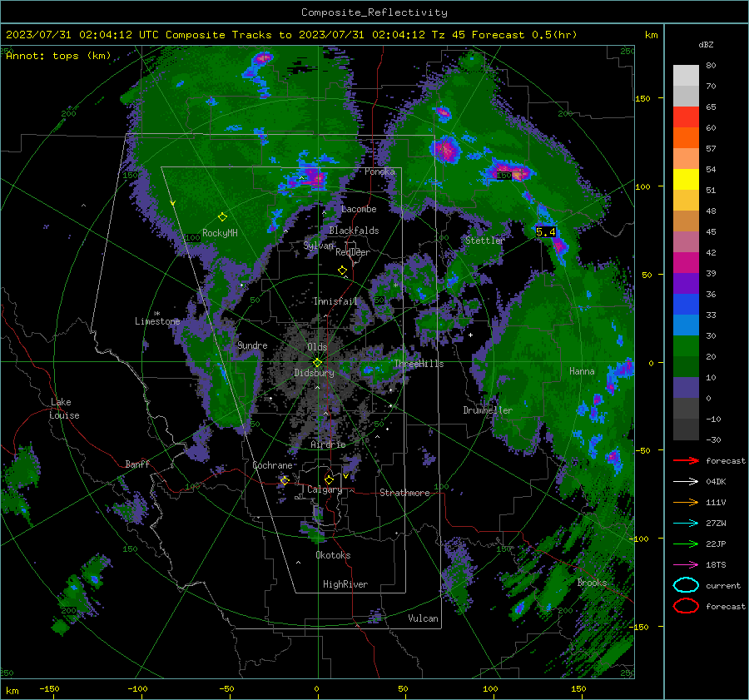Click the Composite_Reflectivity title text
This screenshot has height=700, width=749.
(374, 12)
